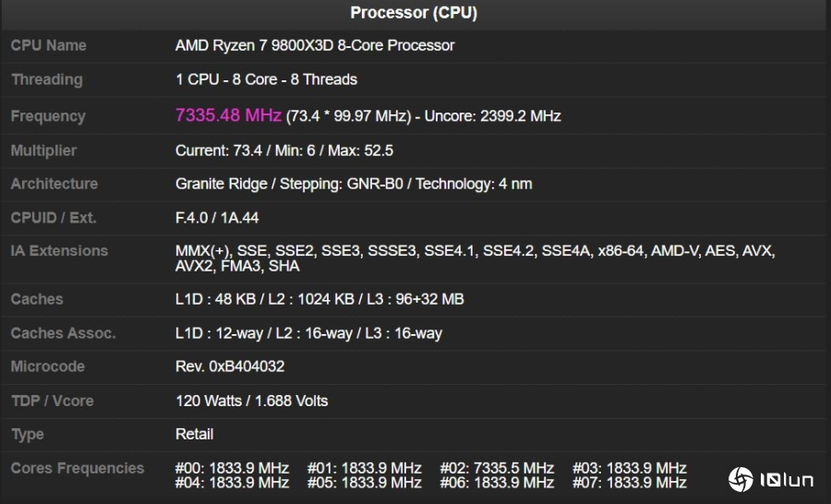
Task: Click the Type Retail value
Action: coord(194,434)
